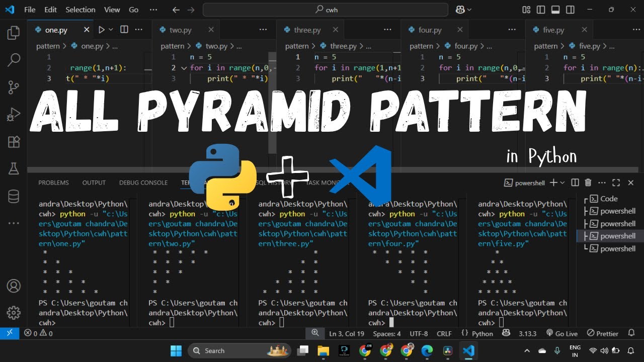Open the File menu
This screenshot has height=362, width=644.
pos(30,10)
